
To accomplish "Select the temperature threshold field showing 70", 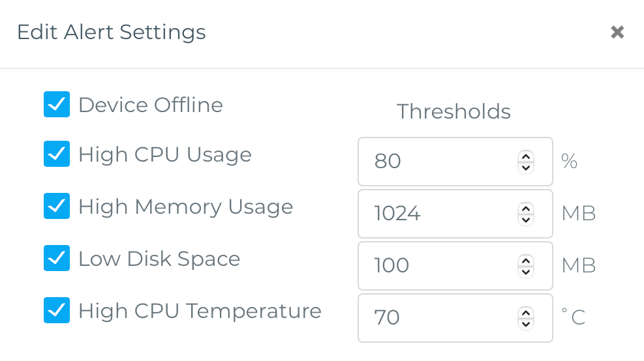I will coord(437,317).
